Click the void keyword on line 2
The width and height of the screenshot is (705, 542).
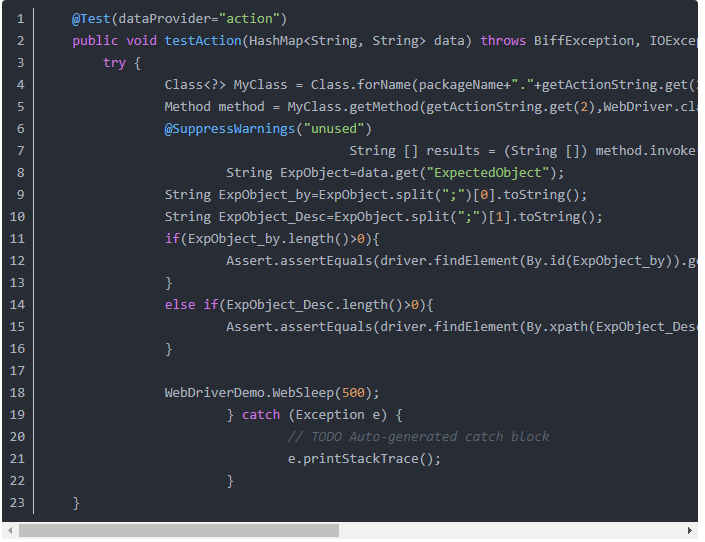(141, 41)
